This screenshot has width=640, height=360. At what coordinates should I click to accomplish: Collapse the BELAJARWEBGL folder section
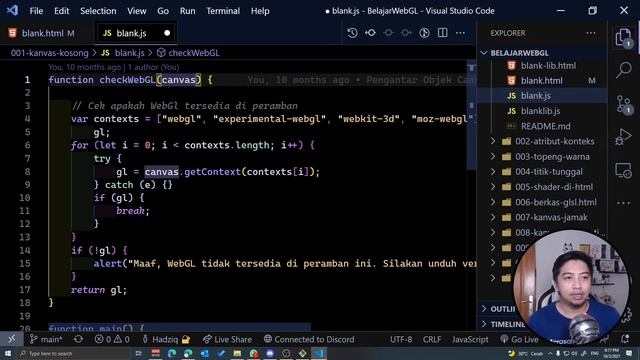coord(541,53)
